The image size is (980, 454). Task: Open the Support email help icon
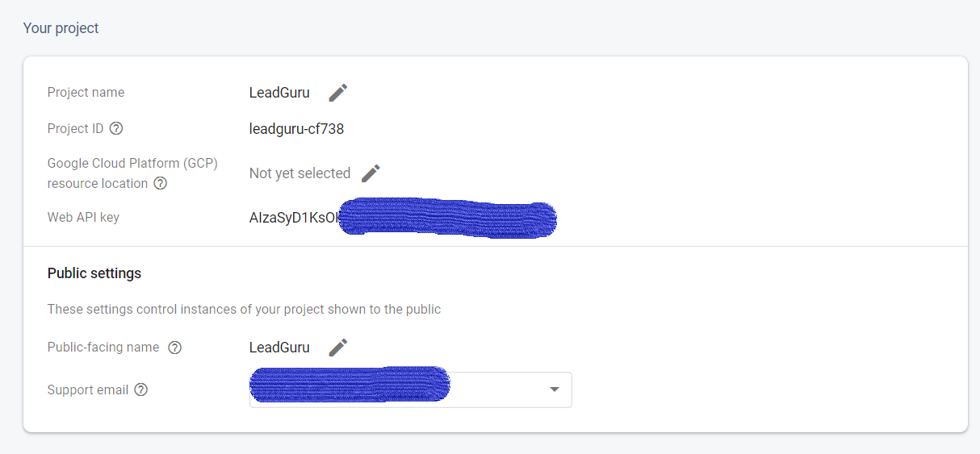pos(141,390)
